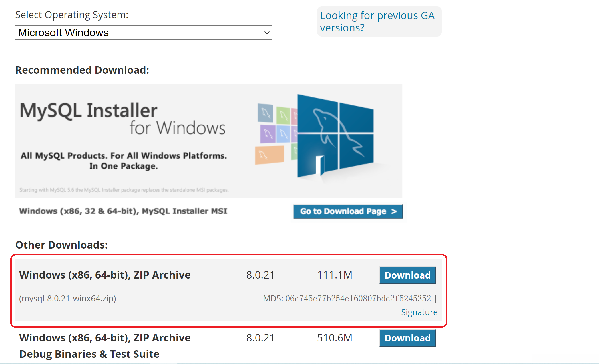Click the MD5 checksum text

(347, 299)
